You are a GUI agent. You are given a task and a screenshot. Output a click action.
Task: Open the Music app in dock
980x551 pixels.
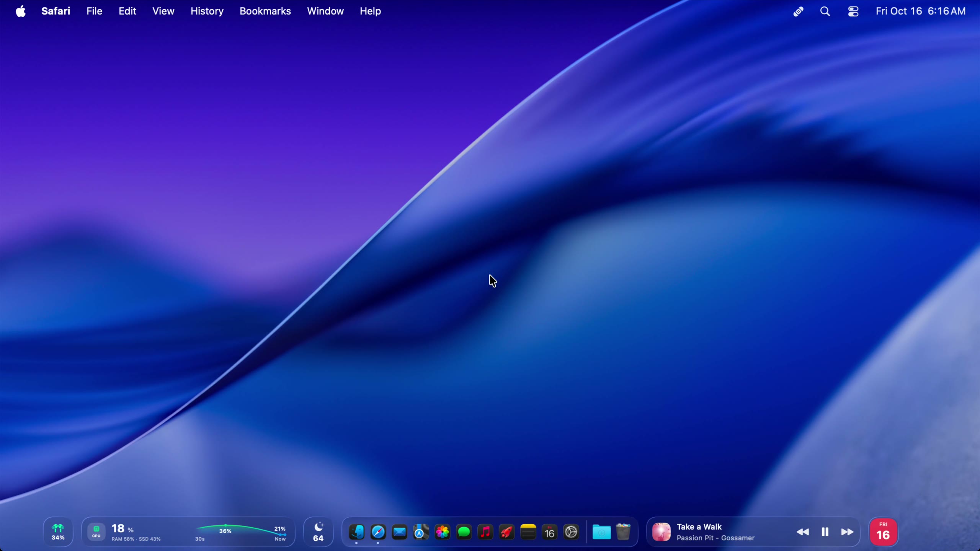click(x=485, y=532)
